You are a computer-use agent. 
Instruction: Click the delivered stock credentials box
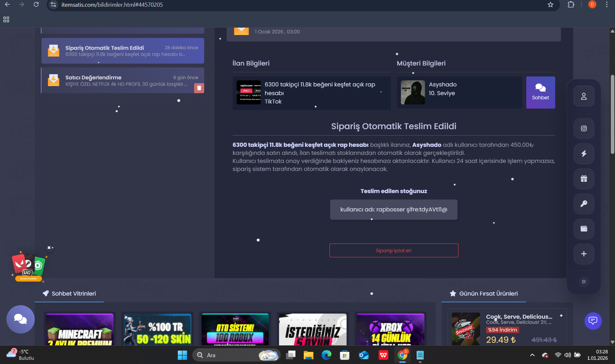pos(394,210)
